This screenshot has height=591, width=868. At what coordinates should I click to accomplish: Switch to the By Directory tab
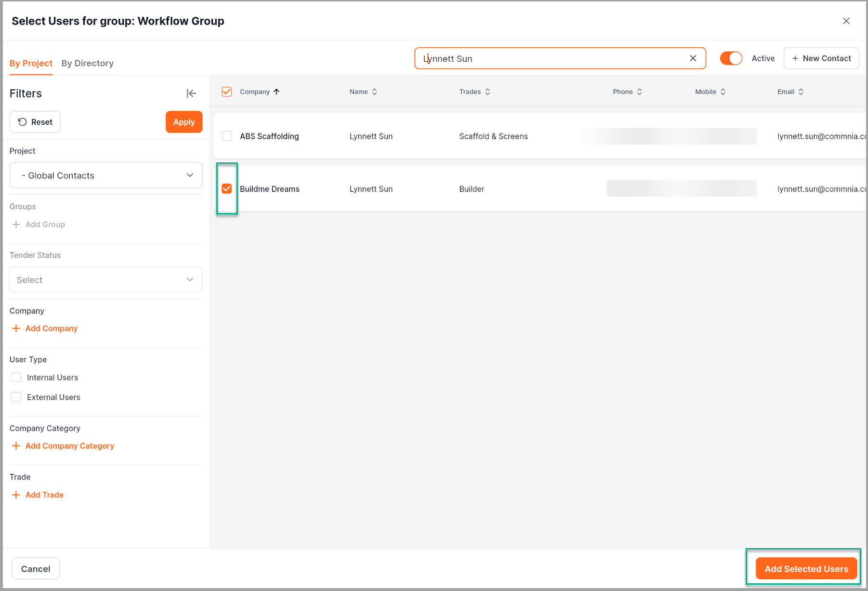click(x=88, y=63)
